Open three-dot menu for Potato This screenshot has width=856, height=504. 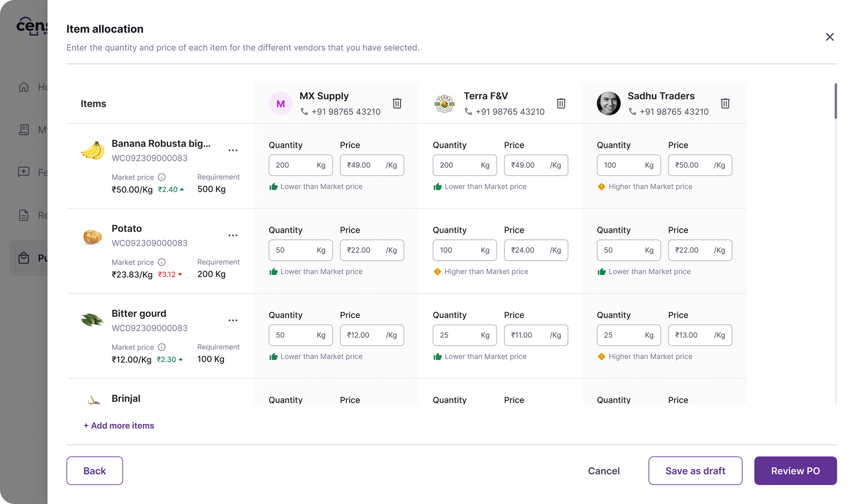point(233,235)
